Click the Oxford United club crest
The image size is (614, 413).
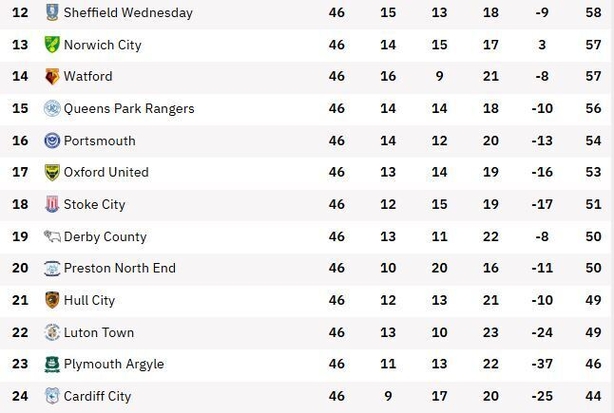(x=52, y=173)
